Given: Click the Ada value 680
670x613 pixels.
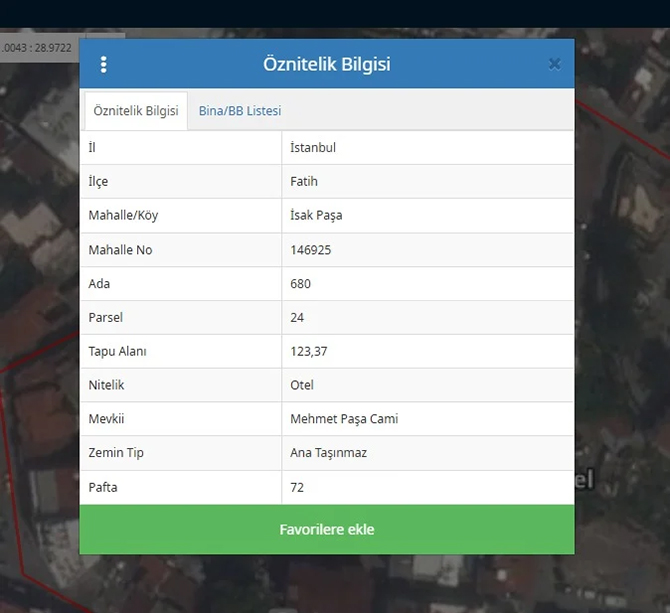Looking at the screenshot, I should click(x=300, y=284).
